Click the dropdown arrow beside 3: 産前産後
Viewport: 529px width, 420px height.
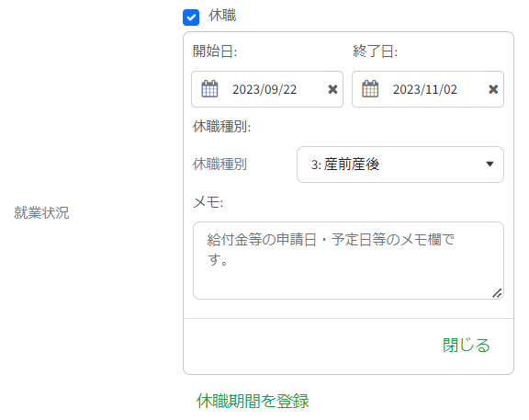(490, 165)
